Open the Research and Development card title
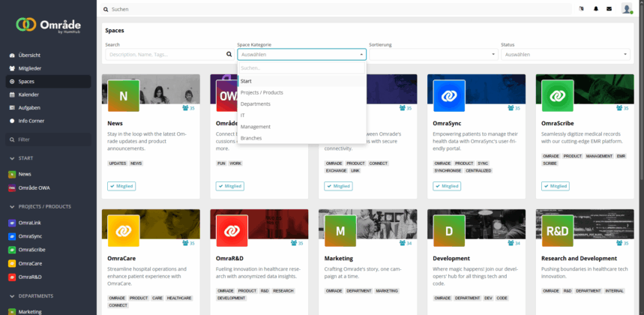 point(579,258)
